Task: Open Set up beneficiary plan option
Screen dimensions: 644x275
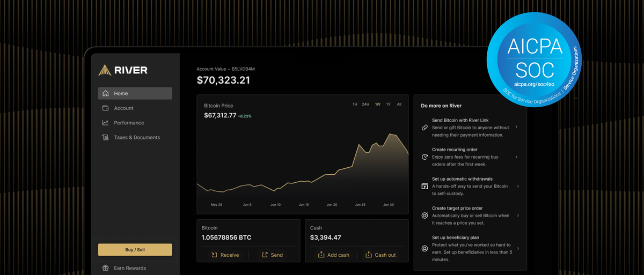Action: tap(470, 249)
